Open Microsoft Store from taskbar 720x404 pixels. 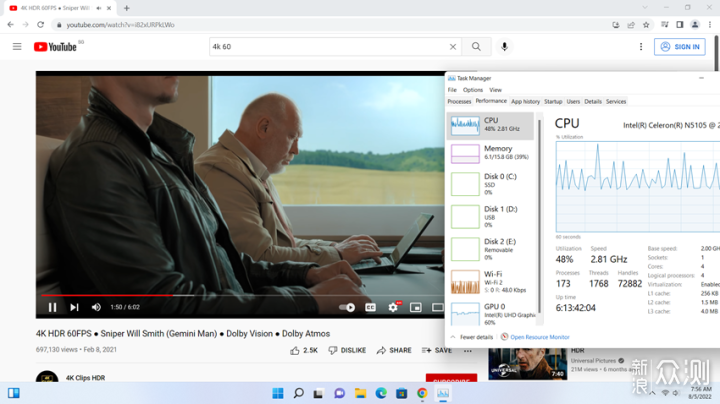(x=402, y=393)
